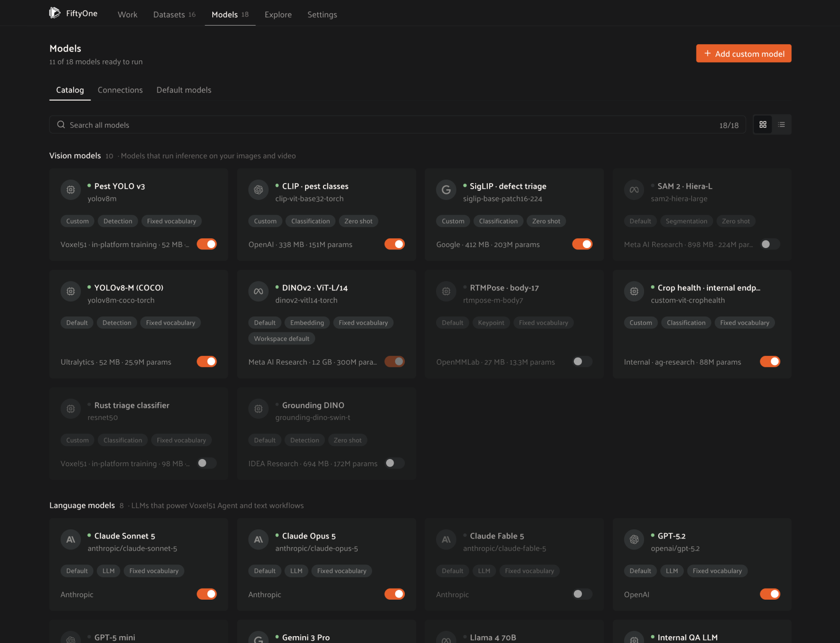Click the Keypoint tag on RTMPose card
Viewport: 840px width, 643px height.
coord(491,323)
